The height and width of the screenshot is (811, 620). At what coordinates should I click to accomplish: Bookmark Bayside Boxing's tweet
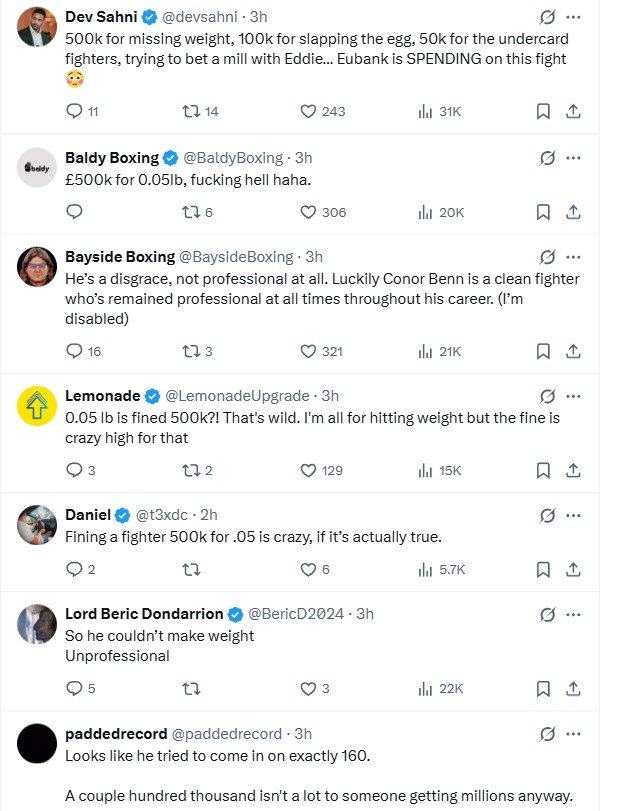coord(543,351)
